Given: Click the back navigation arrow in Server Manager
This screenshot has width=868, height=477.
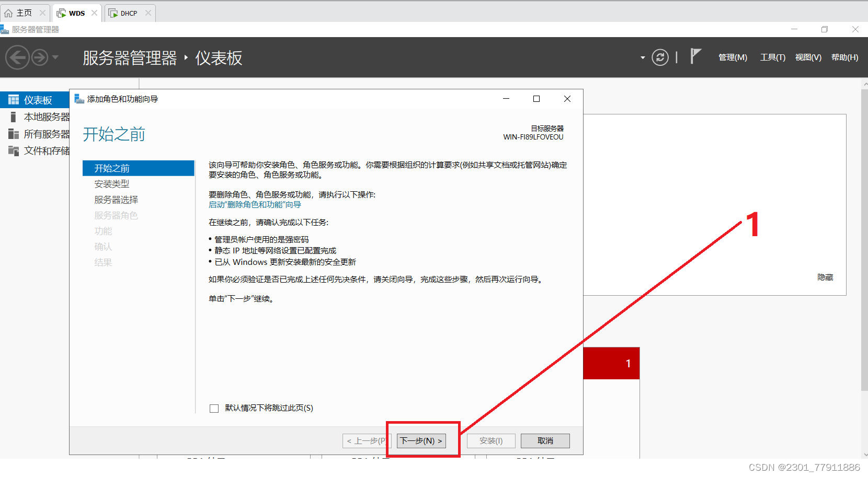Looking at the screenshot, I should click(x=17, y=57).
